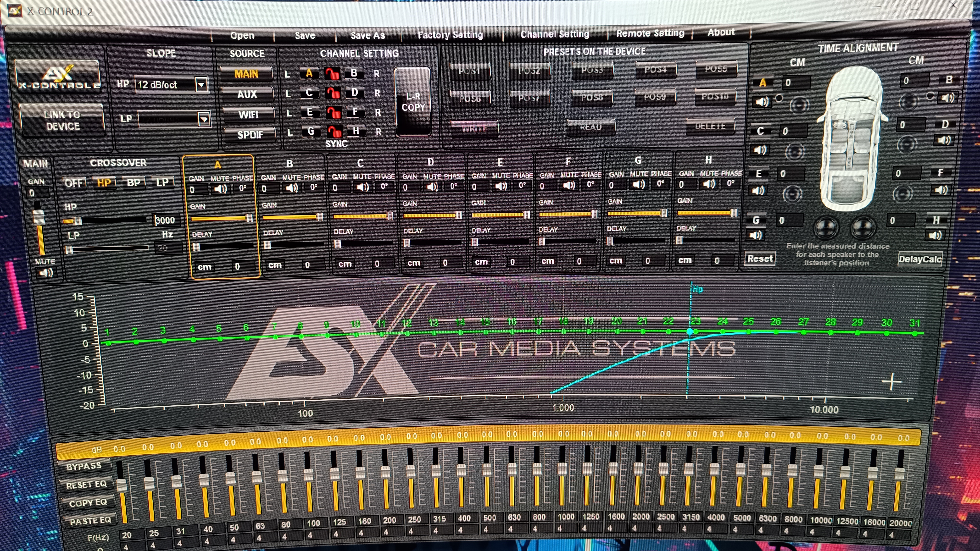Mute channel F in the channel strip
Image resolution: width=980 pixels, height=551 pixels.
[569, 185]
